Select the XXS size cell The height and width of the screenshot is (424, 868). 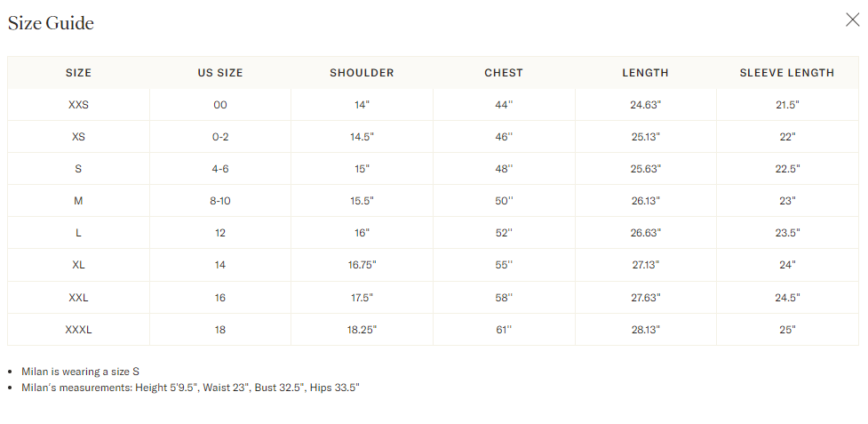[x=78, y=105]
